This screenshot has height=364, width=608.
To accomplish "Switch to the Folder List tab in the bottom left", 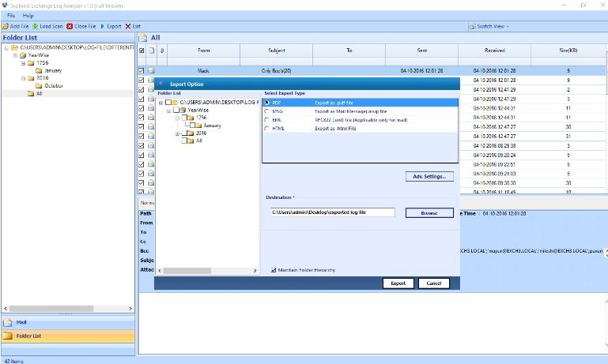I will pyautogui.click(x=68, y=336).
